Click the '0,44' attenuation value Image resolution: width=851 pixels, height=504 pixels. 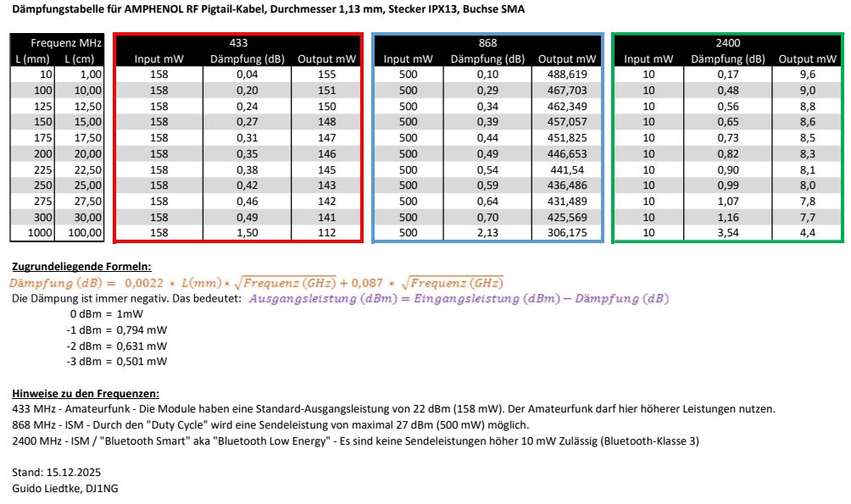487,138
